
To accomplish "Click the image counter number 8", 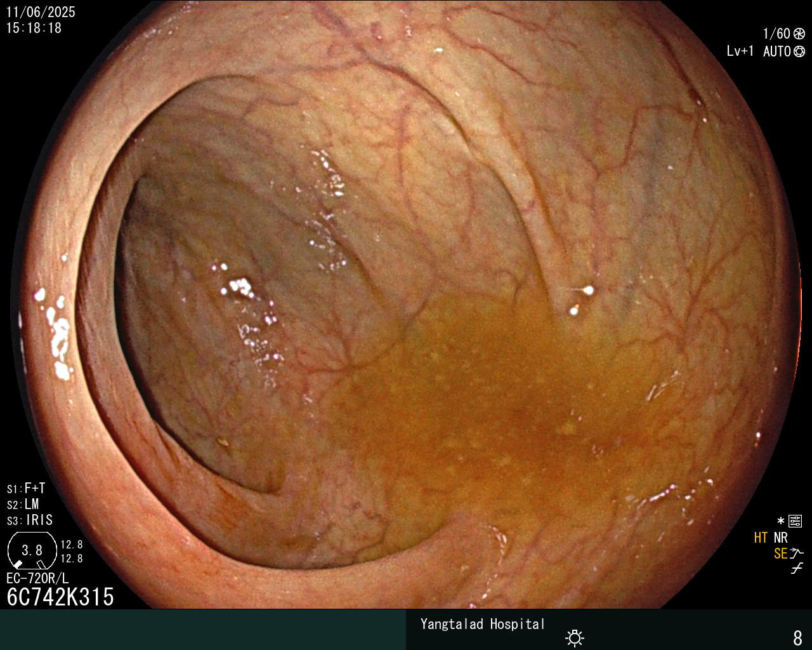I will 798,637.
